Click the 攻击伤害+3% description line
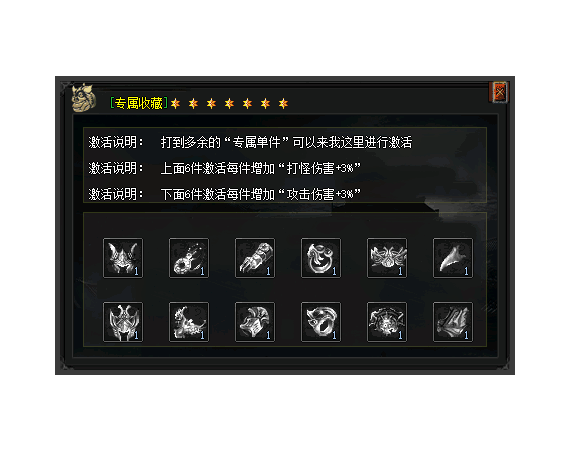Screen dimensions: 568x450 pos(225,194)
